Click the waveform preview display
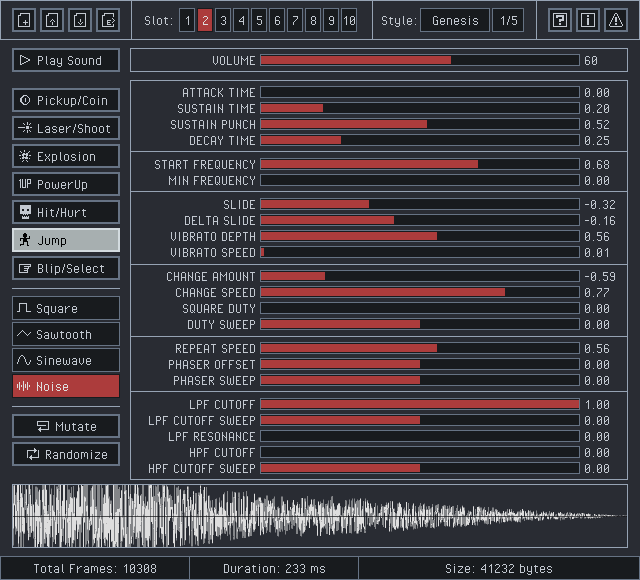 tap(320, 516)
